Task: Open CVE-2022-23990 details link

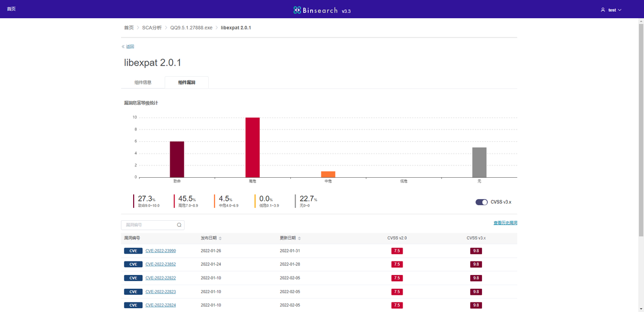Action: coord(160,251)
